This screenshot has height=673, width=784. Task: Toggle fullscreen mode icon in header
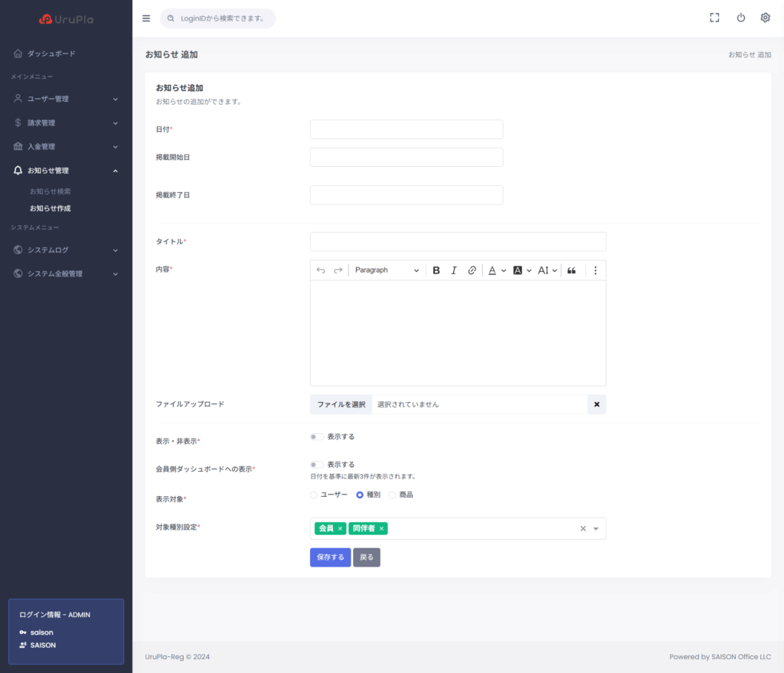(x=714, y=18)
